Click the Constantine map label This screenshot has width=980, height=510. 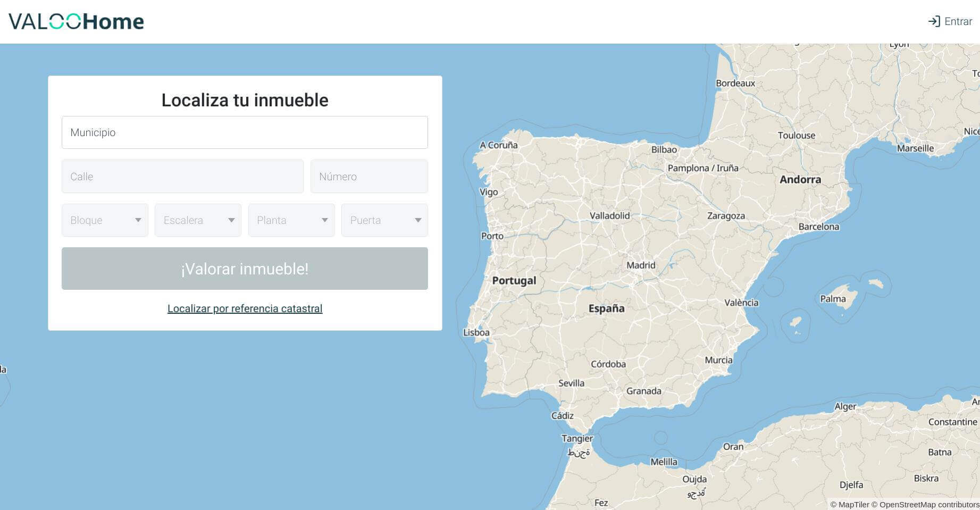[952, 422]
